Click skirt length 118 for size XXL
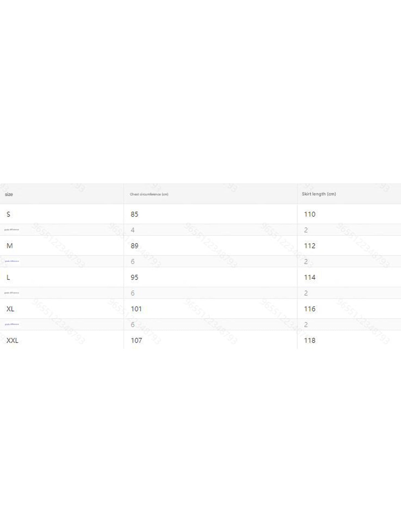401x532 pixels. [310, 341]
